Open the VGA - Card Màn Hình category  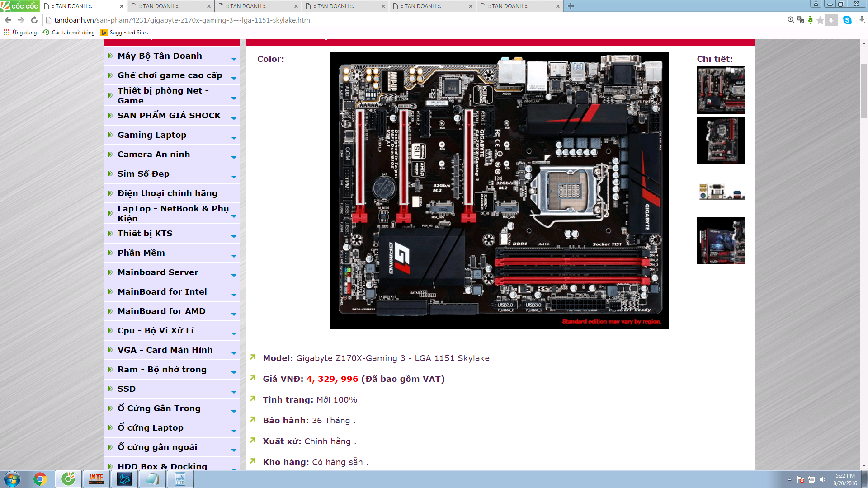click(x=165, y=350)
